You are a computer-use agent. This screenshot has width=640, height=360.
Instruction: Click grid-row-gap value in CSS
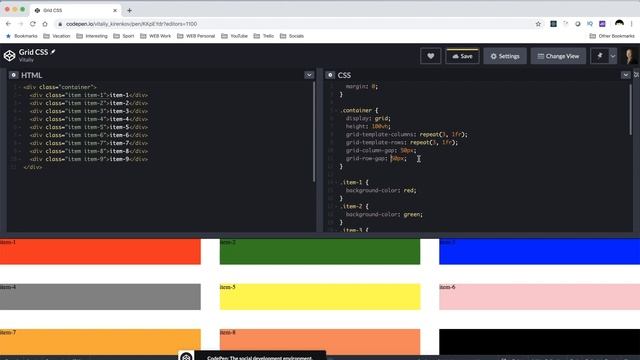[x=398, y=158]
